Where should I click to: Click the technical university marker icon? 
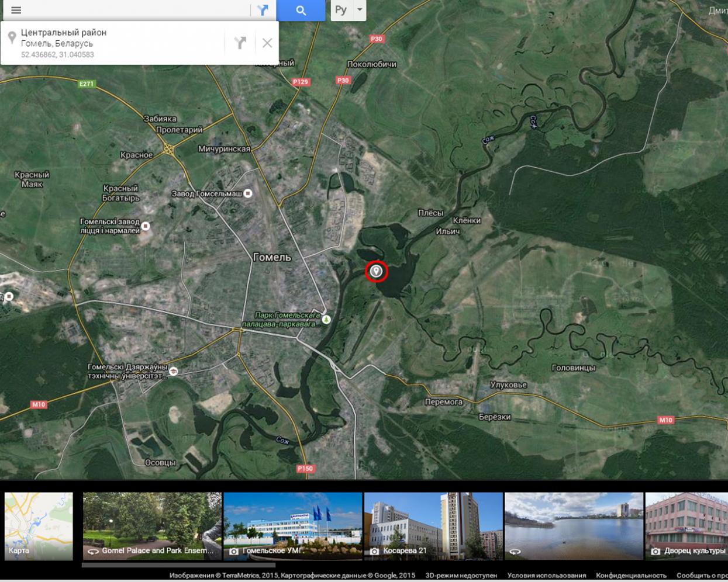tap(173, 371)
